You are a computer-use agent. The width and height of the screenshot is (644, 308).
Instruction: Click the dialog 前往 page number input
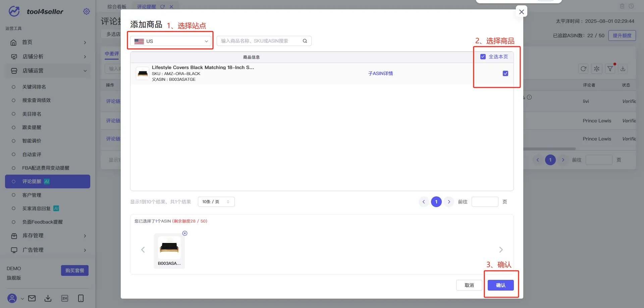pyautogui.click(x=485, y=202)
